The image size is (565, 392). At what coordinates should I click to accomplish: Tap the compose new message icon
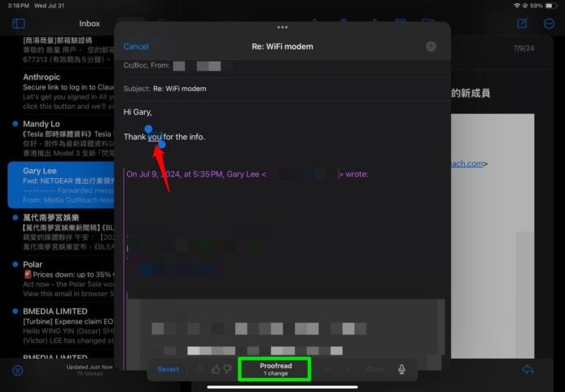coord(523,24)
